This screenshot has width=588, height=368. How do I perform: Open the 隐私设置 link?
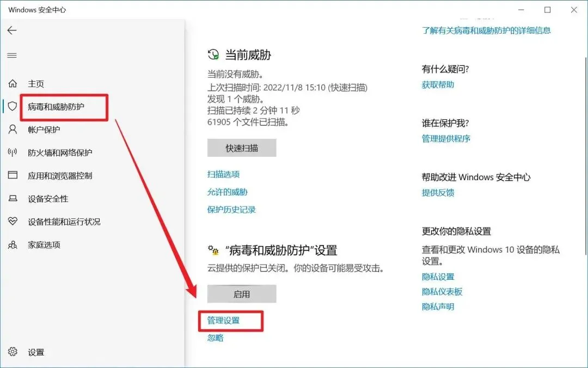(x=438, y=277)
